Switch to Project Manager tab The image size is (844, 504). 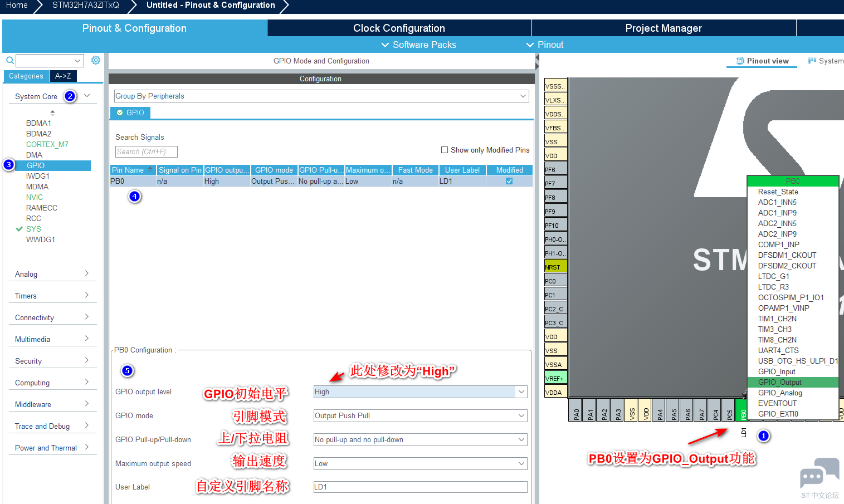664,28
